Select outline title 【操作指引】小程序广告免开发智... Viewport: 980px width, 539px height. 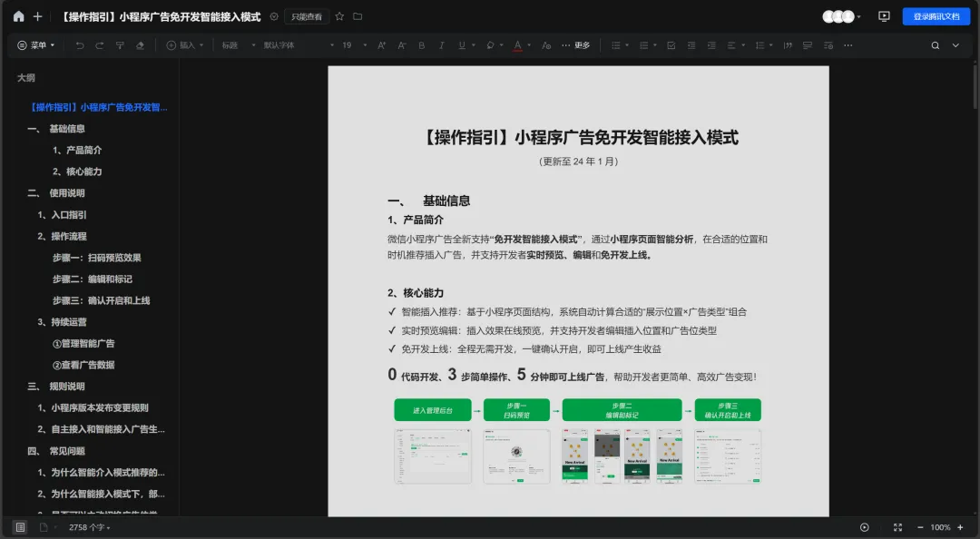point(99,108)
